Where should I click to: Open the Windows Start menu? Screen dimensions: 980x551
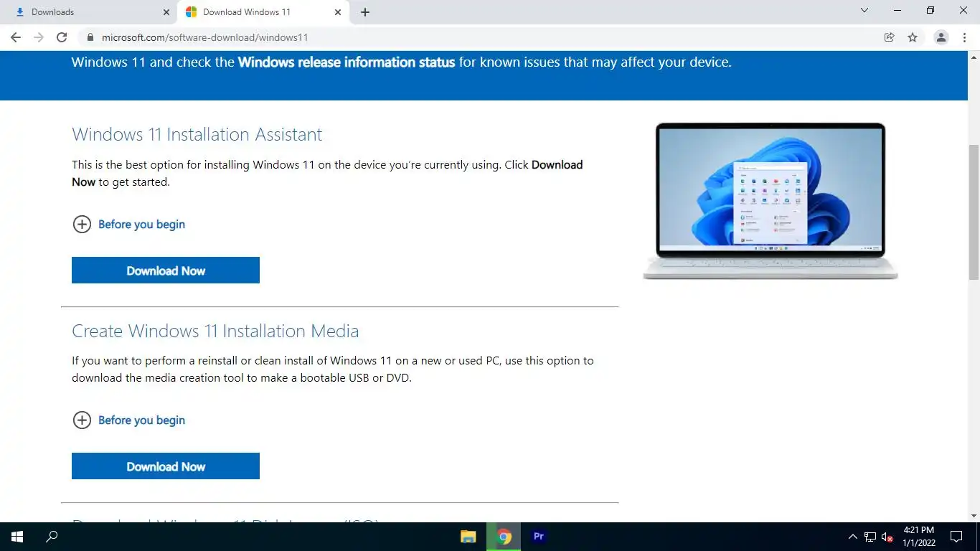(x=17, y=537)
